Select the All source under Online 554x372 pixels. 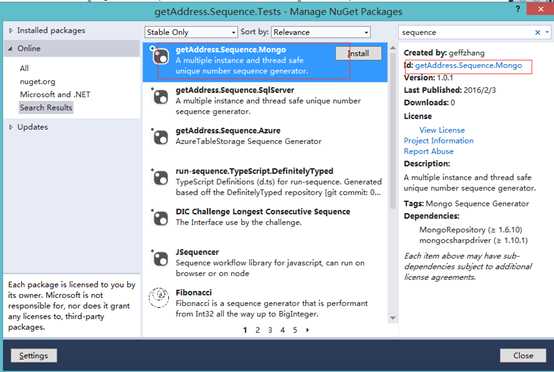click(x=24, y=68)
